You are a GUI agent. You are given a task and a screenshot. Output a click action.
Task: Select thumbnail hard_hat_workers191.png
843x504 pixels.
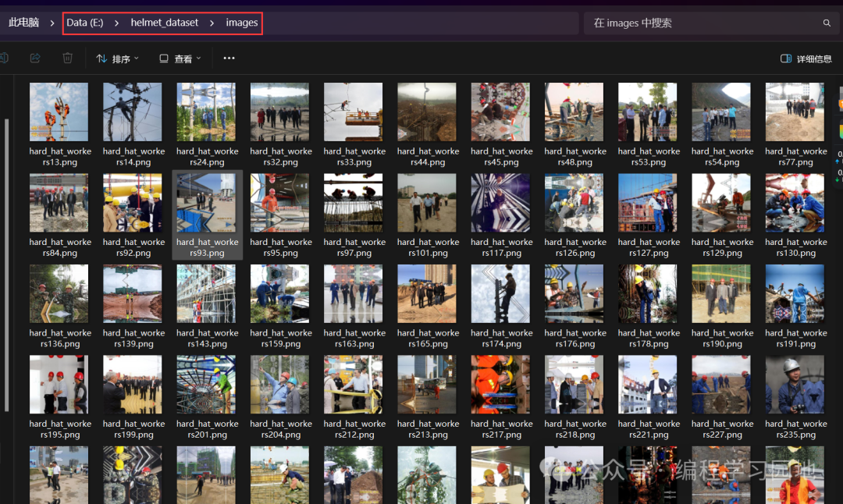click(x=795, y=293)
